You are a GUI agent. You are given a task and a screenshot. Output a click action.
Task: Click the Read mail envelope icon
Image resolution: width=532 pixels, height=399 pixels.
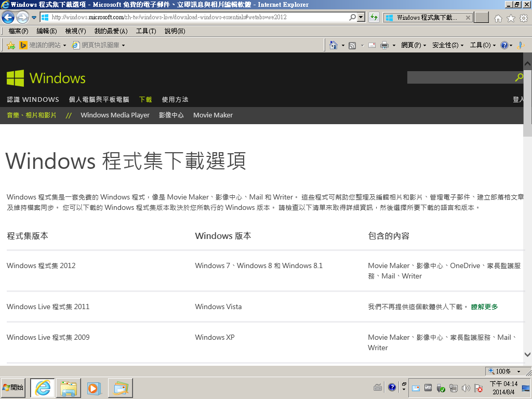click(372, 45)
